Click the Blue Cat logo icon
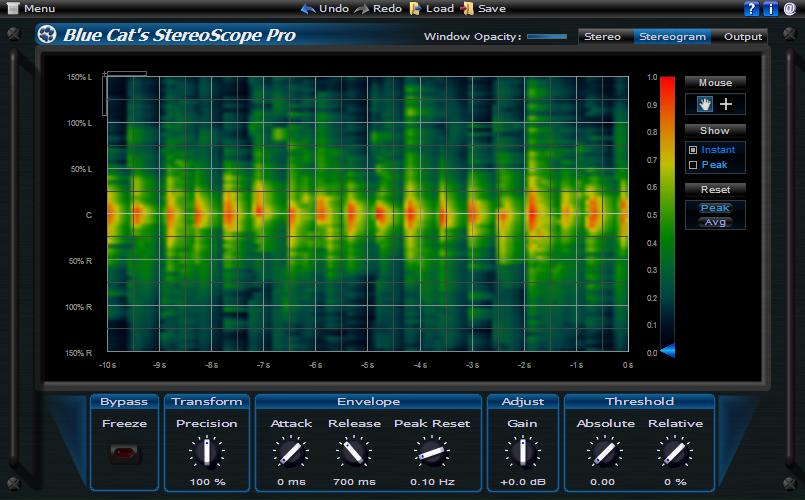 [47, 36]
